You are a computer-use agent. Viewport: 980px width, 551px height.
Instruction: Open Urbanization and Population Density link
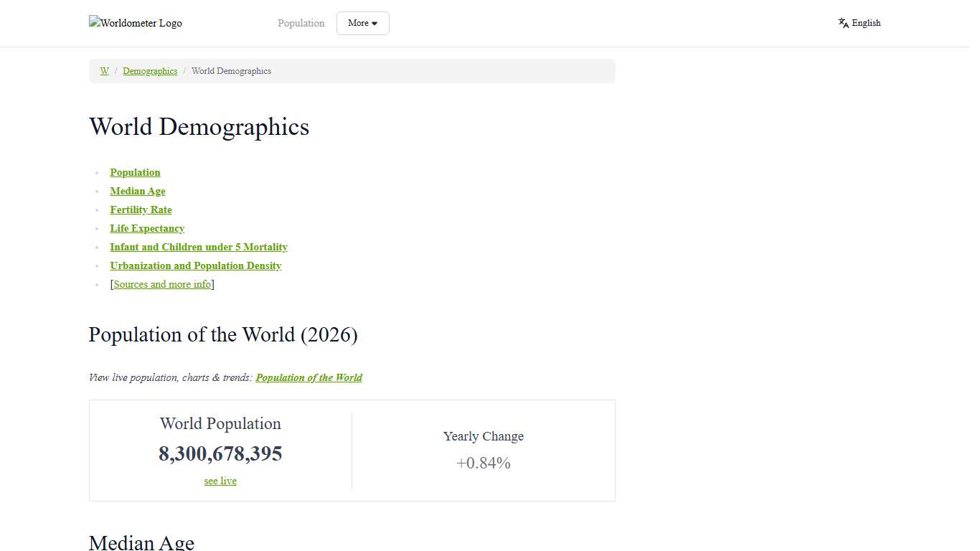pyautogui.click(x=195, y=265)
